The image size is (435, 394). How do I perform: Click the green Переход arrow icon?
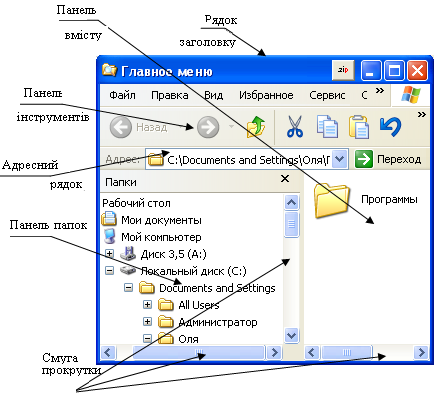click(x=363, y=159)
